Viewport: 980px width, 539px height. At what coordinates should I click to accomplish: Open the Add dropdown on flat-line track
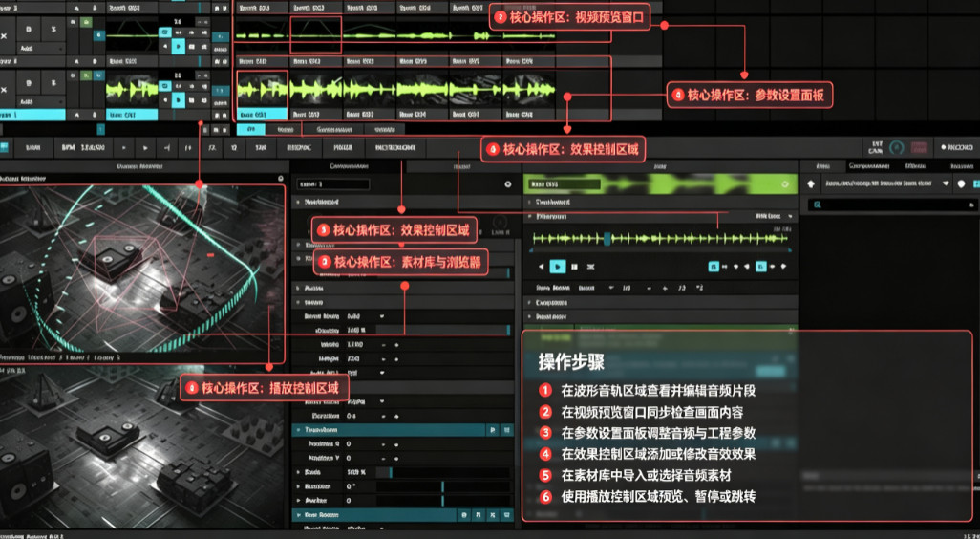[x=40, y=48]
